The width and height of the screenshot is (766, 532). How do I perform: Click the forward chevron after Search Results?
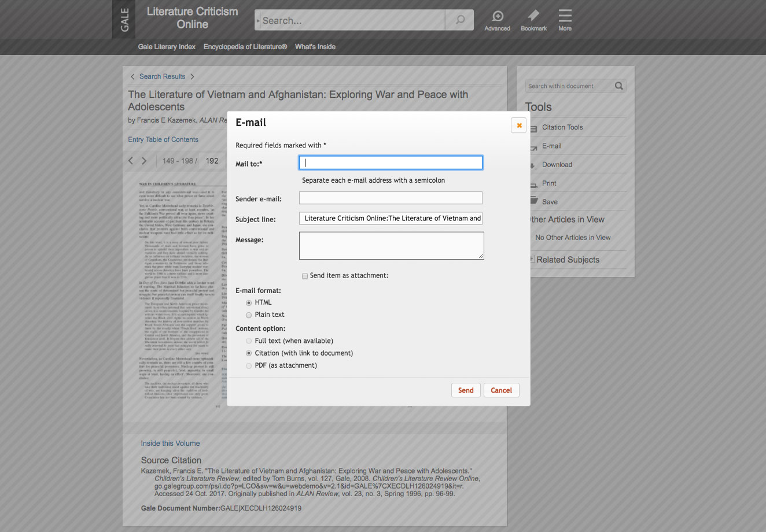pos(192,76)
